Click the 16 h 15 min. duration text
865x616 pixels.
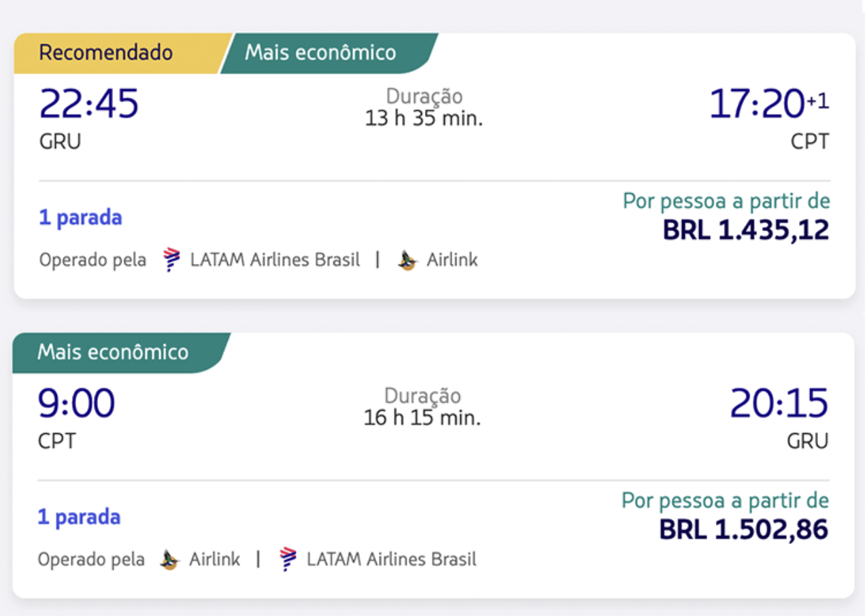click(422, 417)
